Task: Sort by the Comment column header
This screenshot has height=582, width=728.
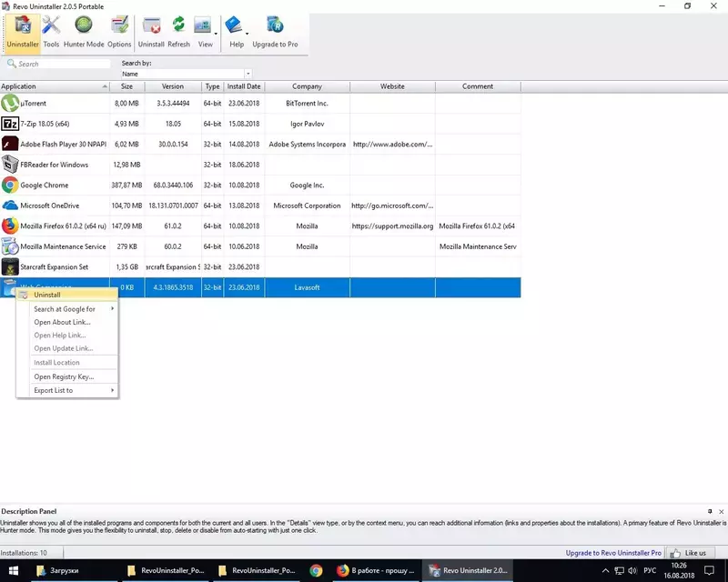Action: [478, 86]
